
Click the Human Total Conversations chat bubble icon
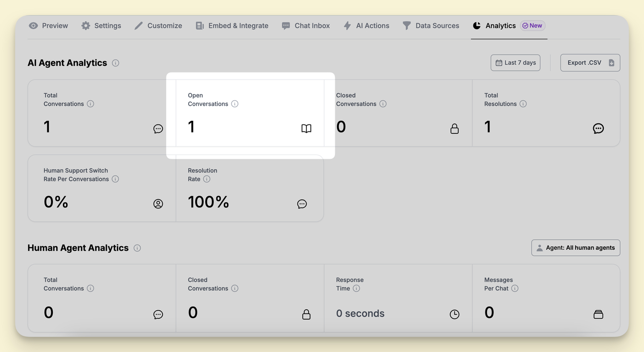coord(158,314)
